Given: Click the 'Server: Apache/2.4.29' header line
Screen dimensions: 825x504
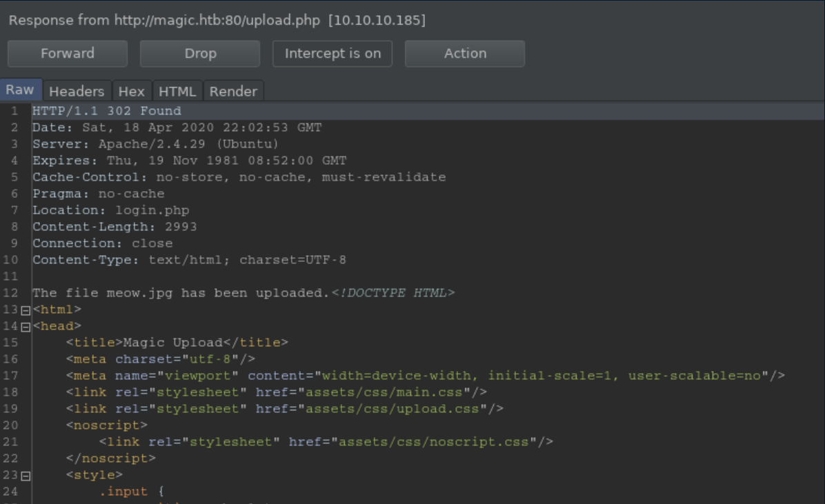Looking at the screenshot, I should click(x=155, y=144).
